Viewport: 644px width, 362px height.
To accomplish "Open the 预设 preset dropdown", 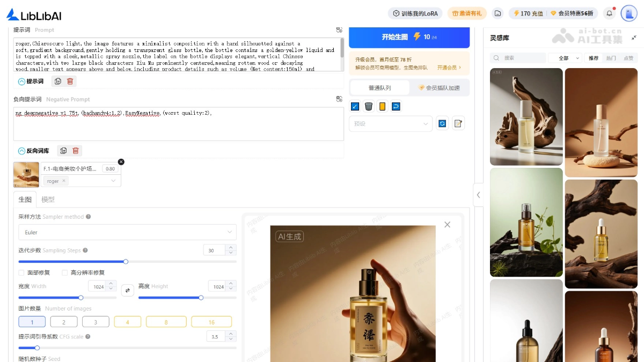I will (391, 123).
